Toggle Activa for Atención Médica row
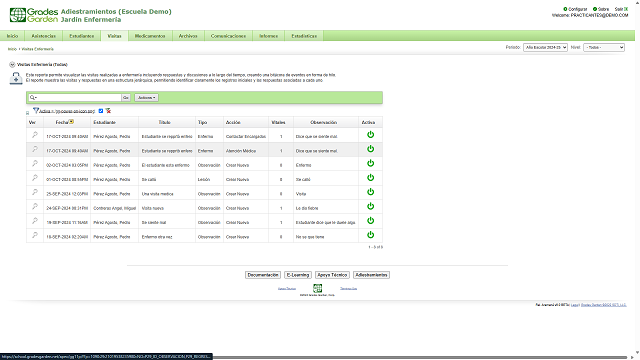 pyautogui.click(x=370, y=149)
